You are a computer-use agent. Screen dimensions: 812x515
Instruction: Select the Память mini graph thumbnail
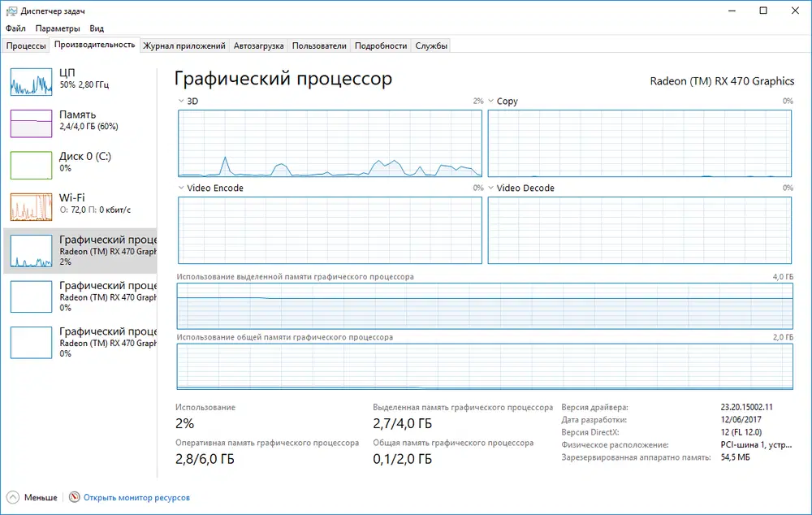[31, 123]
